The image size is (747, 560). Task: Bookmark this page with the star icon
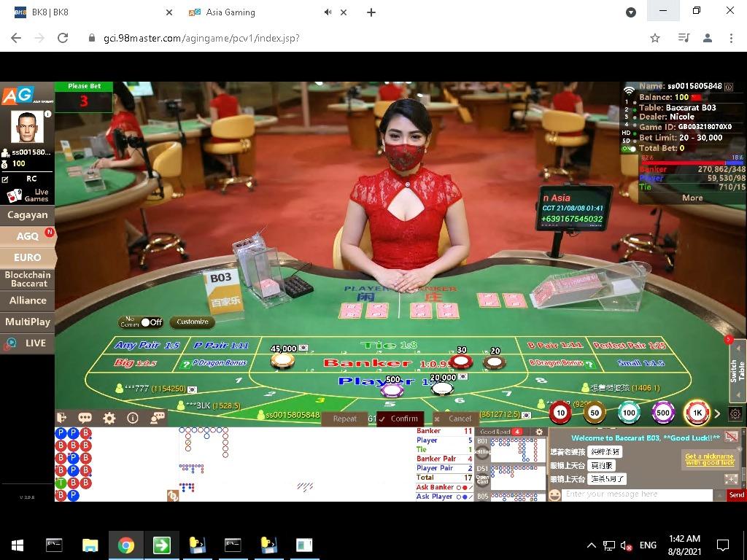[x=655, y=38]
